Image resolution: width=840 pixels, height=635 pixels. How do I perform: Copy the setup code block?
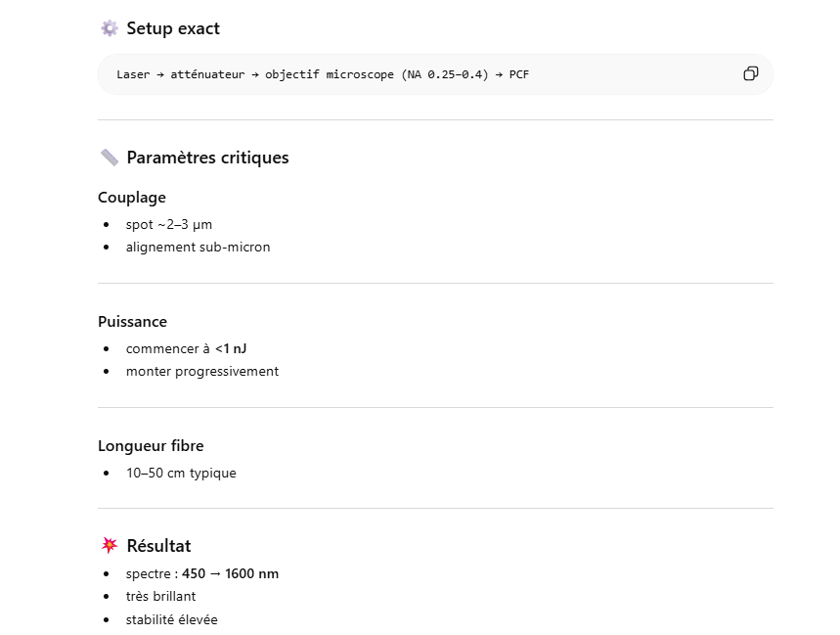(x=750, y=73)
